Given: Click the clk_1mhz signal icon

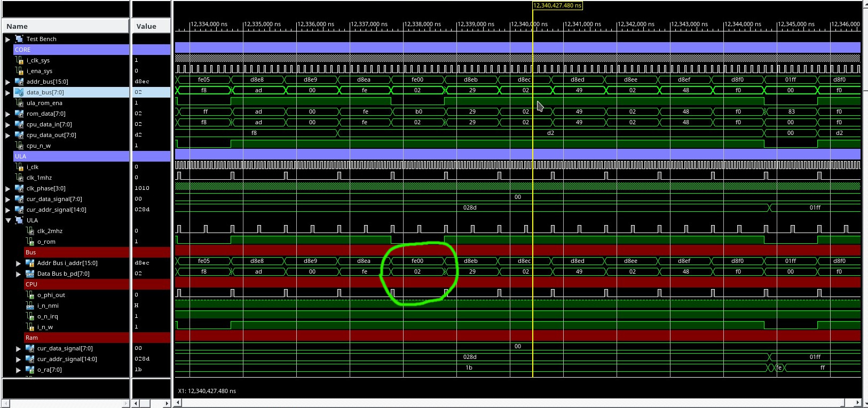Looking at the screenshot, I should click(19, 178).
